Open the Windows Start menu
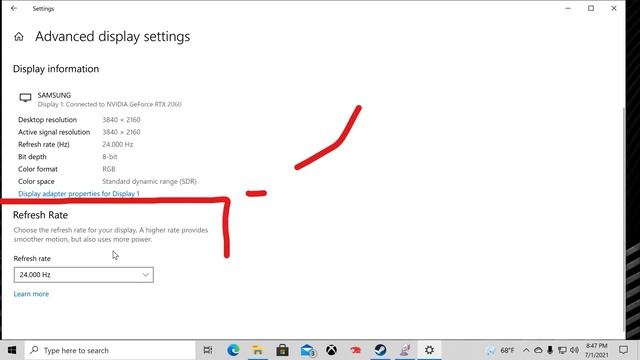 (12, 350)
